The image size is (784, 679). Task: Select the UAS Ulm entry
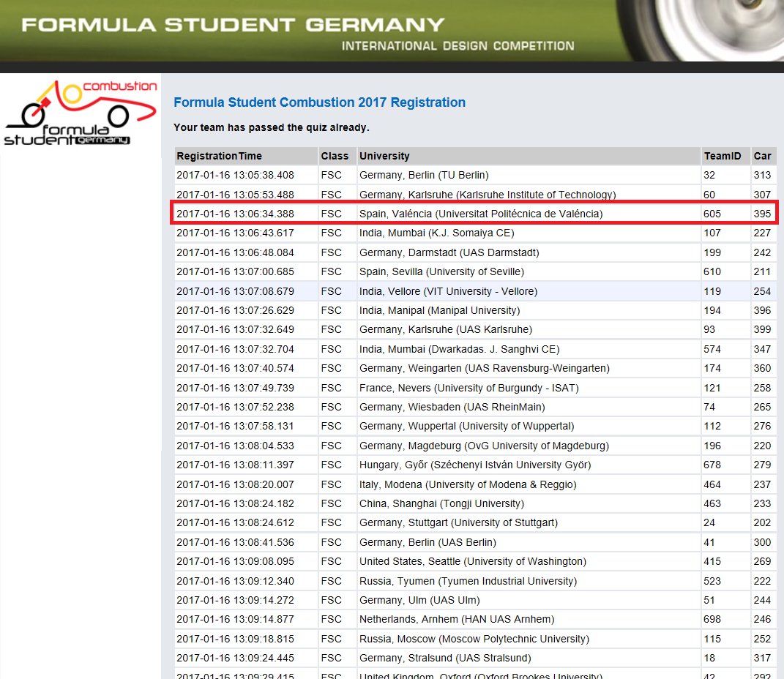[419, 600]
